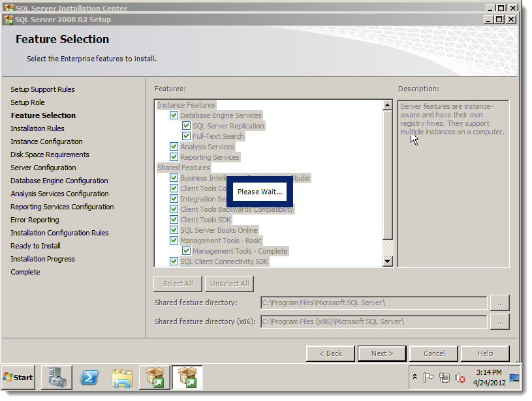Uncheck Client Tools SDK
The height and width of the screenshot is (401, 532).
tap(174, 220)
